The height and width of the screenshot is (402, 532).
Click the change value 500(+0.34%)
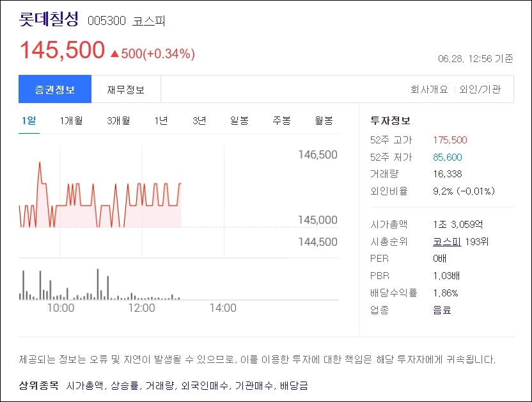pyautogui.click(x=158, y=54)
